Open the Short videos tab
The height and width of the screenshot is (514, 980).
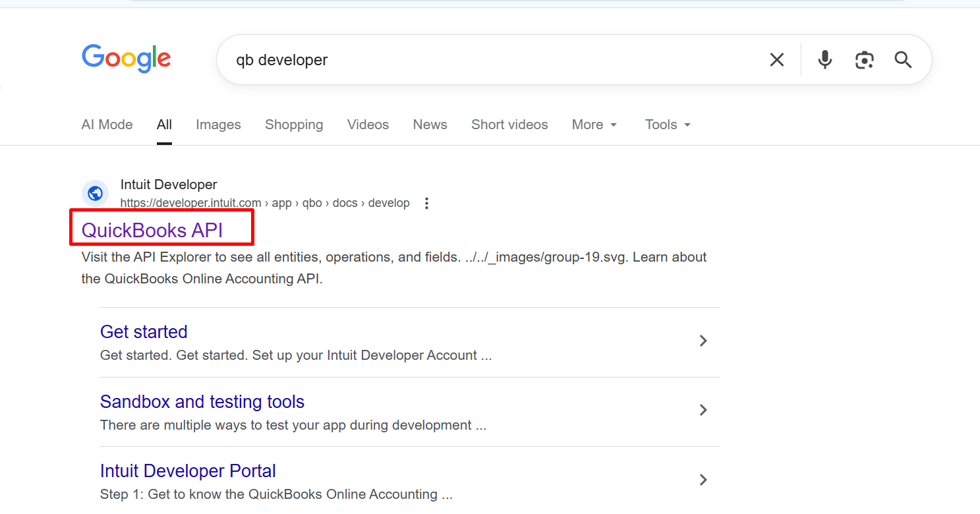(509, 125)
